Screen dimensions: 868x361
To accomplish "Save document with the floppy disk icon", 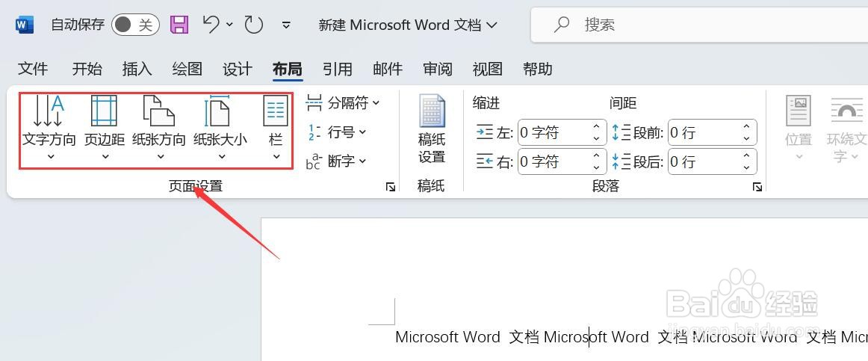I will point(179,25).
